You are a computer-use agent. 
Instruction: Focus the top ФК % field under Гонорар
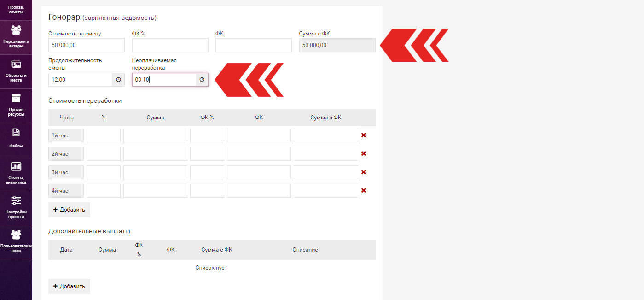tap(170, 45)
